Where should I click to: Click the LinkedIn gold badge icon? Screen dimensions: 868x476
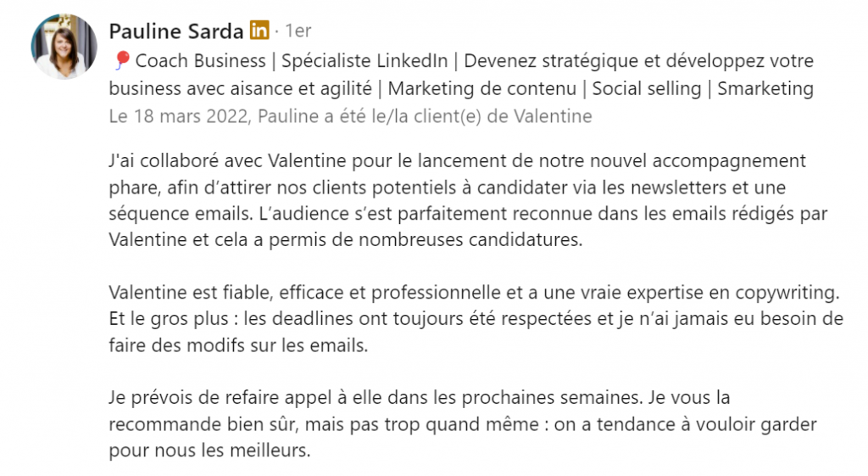(x=259, y=31)
